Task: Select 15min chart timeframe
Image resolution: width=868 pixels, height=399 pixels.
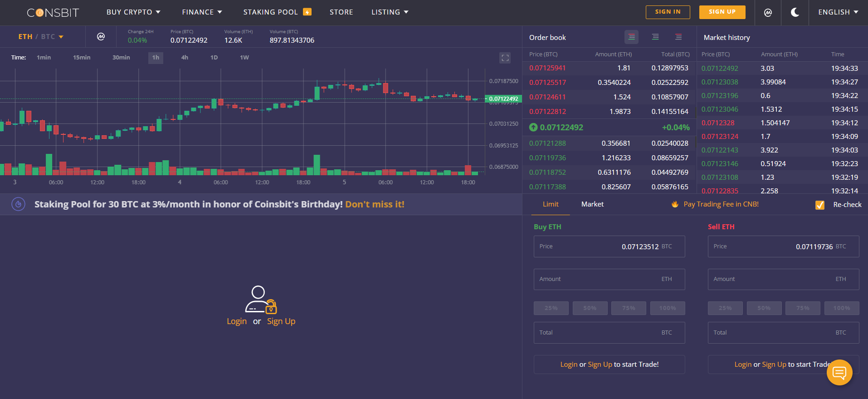Action: (82, 58)
